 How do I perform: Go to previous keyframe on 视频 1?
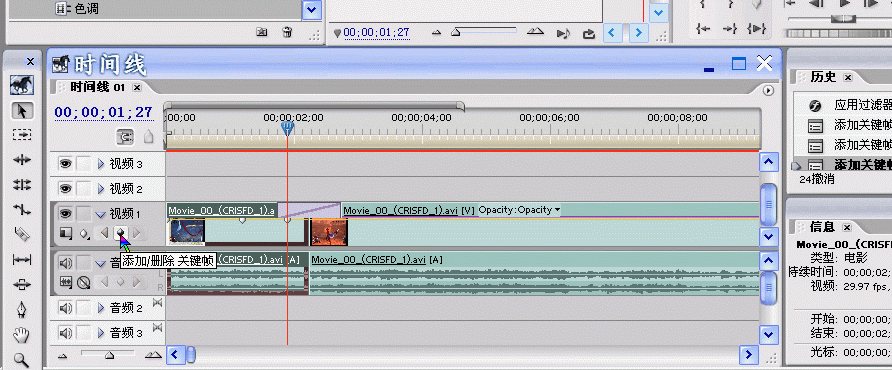pyautogui.click(x=104, y=232)
